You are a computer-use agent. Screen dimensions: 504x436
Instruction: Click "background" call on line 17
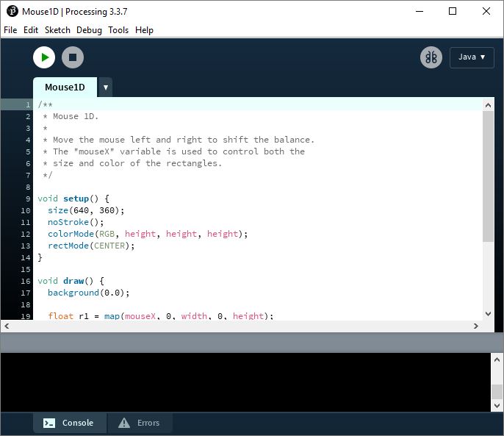coord(73,293)
